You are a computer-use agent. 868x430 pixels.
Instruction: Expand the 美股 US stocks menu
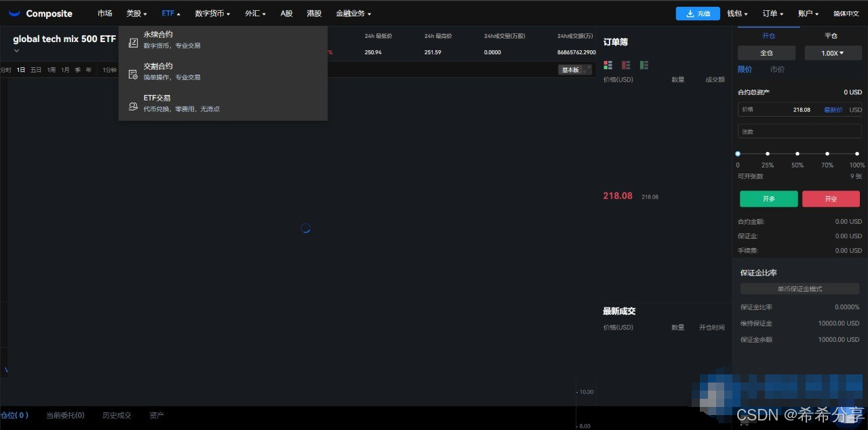click(x=136, y=14)
